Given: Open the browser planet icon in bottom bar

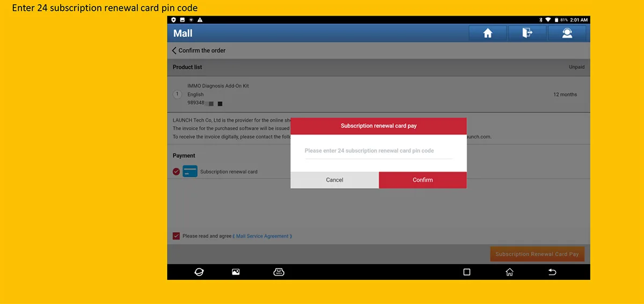Looking at the screenshot, I should (x=199, y=272).
